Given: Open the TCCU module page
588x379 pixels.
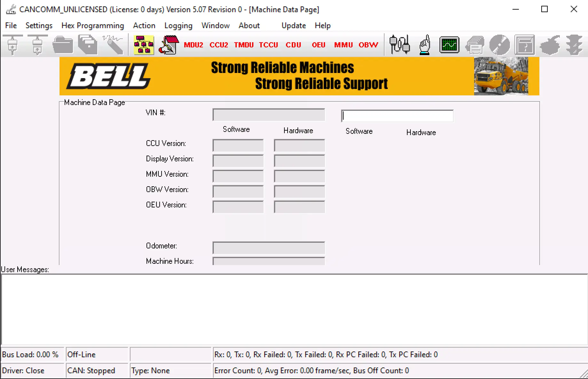Looking at the screenshot, I should coord(268,45).
